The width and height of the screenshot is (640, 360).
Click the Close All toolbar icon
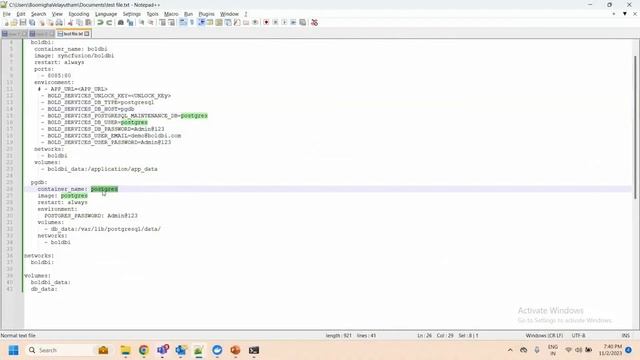coord(50,22)
